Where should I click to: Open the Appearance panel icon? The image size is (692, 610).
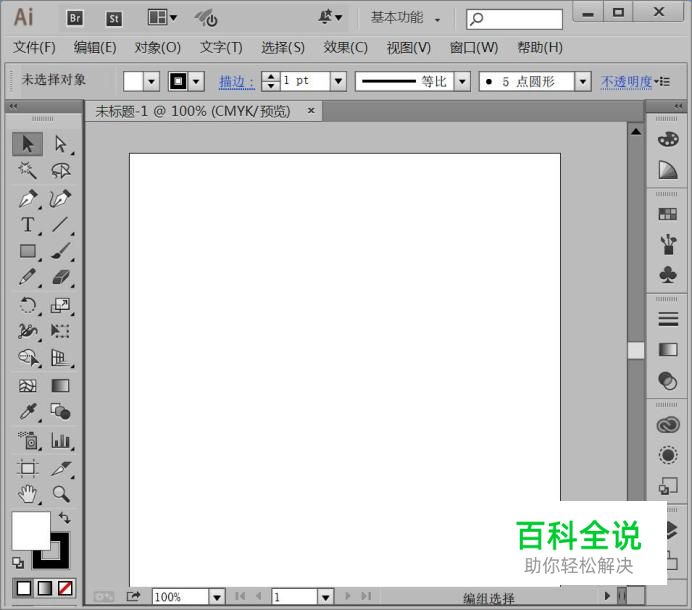(x=668, y=455)
